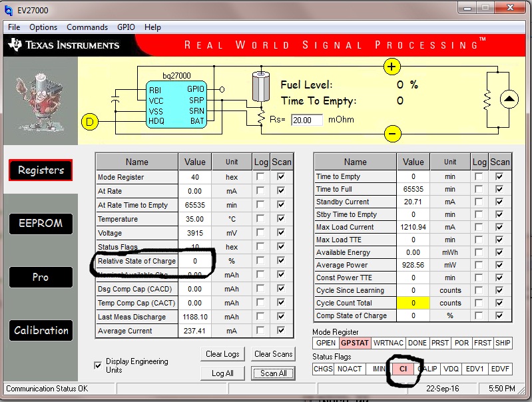Toggle Display Engineering Units checkbox
This screenshot has width=532, height=402.
pyautogui.click(x=98, y=365)
